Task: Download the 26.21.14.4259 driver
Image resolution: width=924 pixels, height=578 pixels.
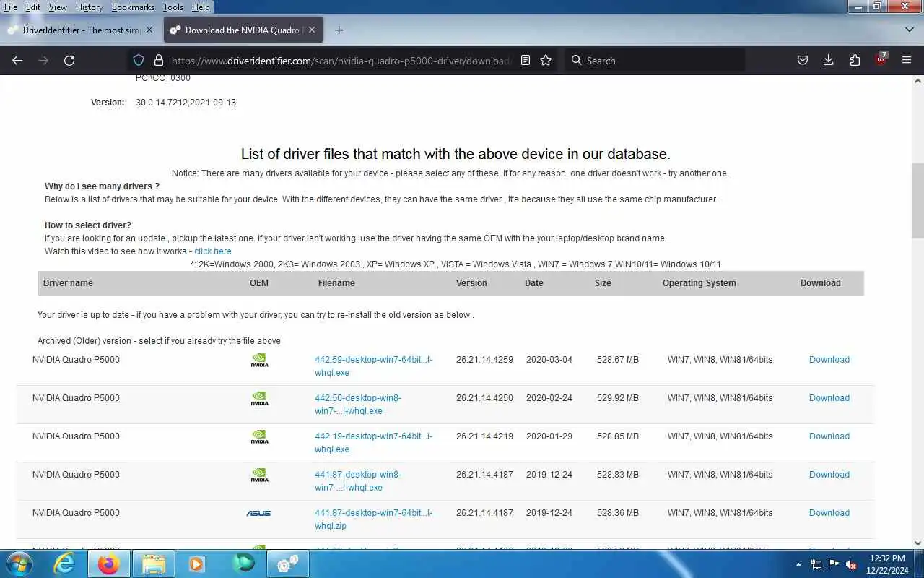Action: tap(829, 360)
